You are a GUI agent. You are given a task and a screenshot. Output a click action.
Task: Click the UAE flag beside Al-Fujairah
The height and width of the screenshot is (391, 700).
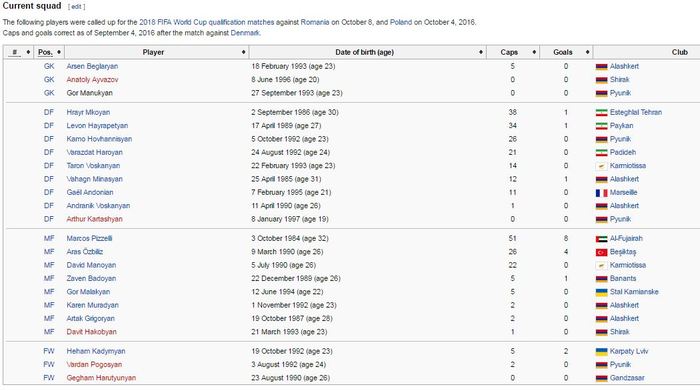tap(601, 239)
